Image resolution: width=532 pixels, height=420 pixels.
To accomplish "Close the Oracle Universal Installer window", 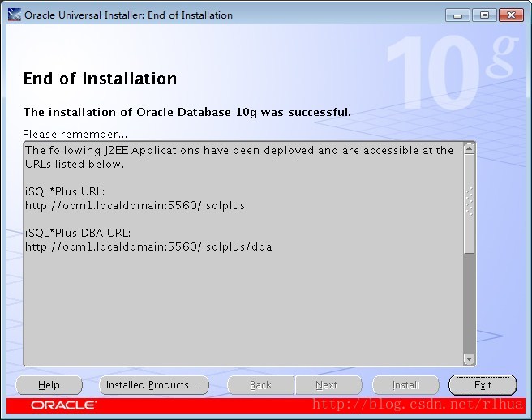I will pos(511,15).
